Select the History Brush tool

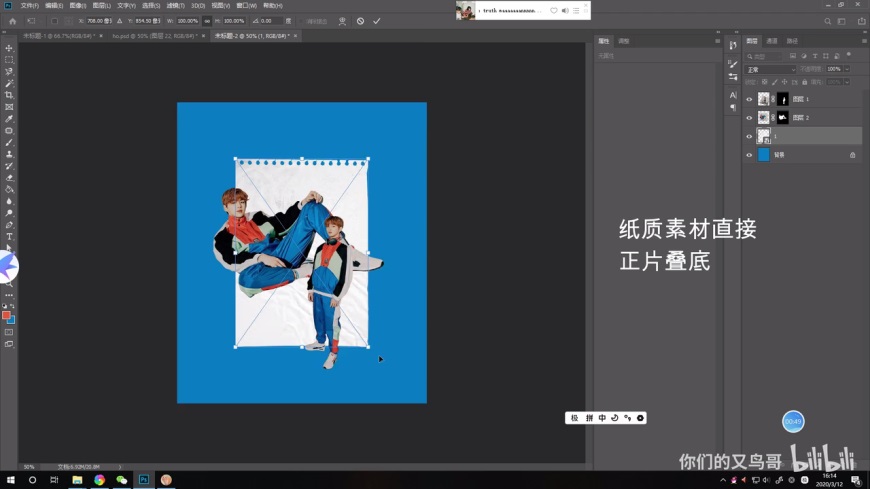(x=9, y=166)
